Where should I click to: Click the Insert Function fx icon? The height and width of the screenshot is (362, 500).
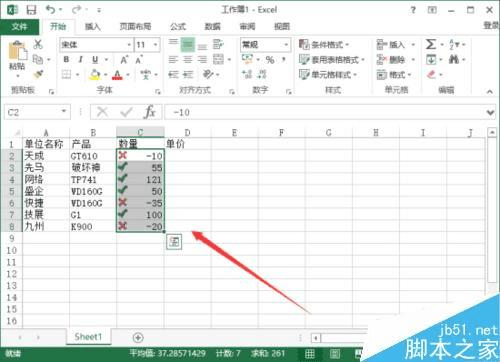click(x=150, y=112)
